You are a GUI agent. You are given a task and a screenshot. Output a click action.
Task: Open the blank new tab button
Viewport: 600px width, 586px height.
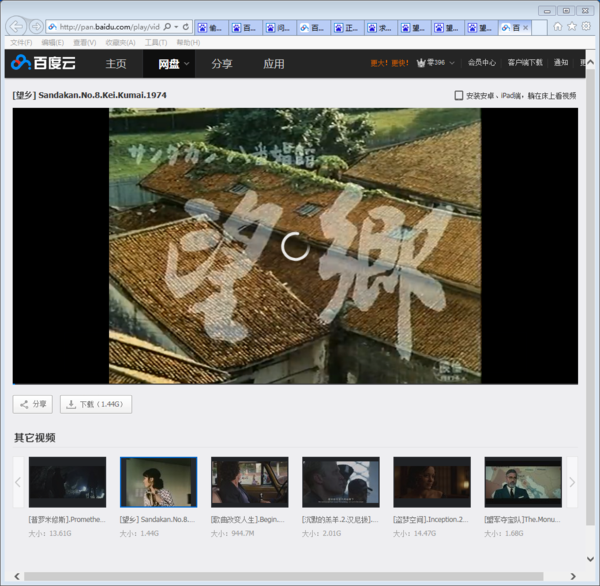click(x=539, y=28)
